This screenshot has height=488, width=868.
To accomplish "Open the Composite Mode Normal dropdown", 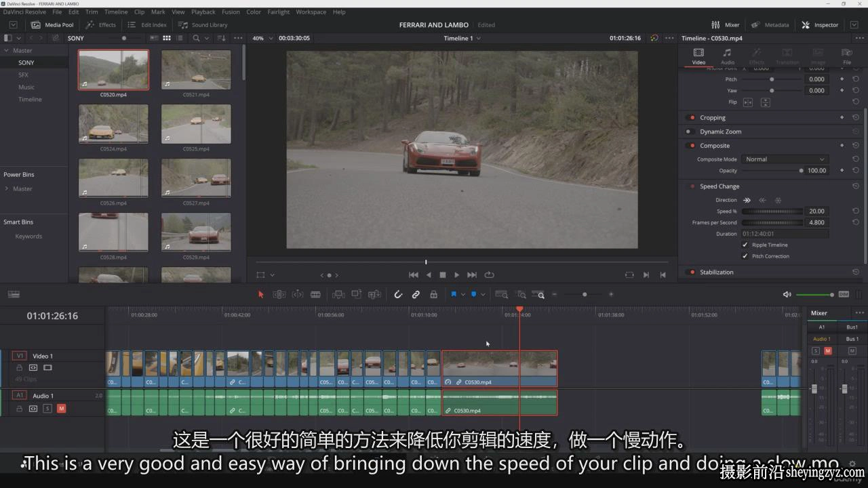I will pyautogui.click(x=785, y=159).
